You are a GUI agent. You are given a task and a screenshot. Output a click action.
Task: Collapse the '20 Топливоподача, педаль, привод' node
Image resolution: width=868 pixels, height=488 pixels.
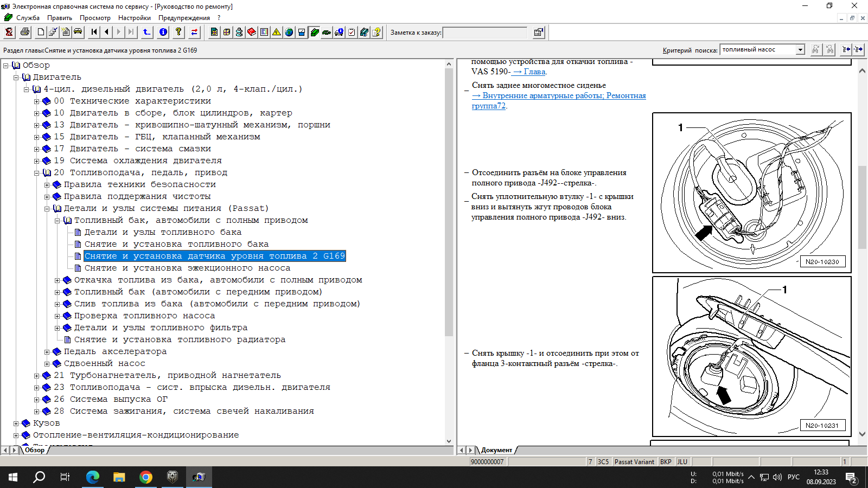(x=37, y=173)
